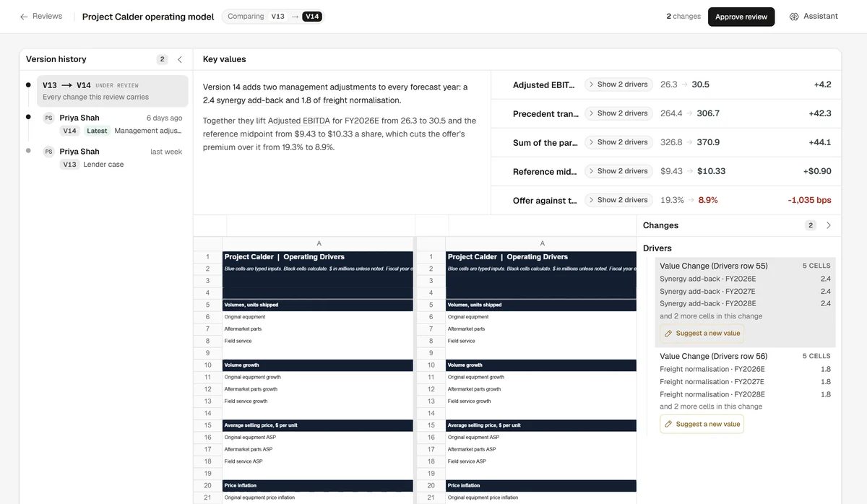867x504 pixels.
Task: Select Field service growth cell in right sheet
Action: (x=541, y=401)
